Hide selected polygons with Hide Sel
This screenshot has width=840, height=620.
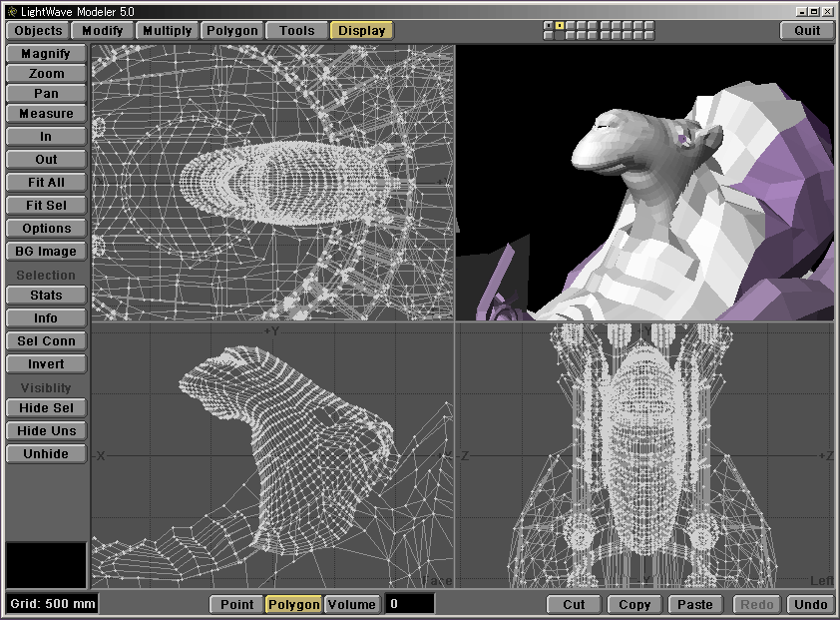tap(46, 408)
